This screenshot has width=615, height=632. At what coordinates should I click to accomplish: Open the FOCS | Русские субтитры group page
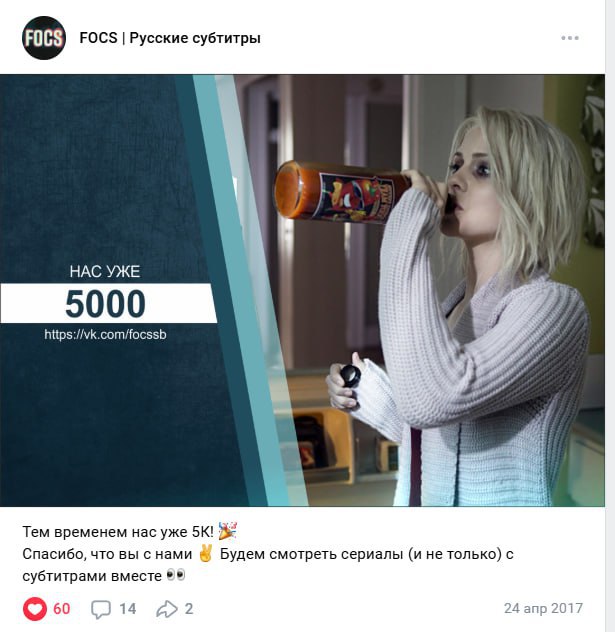(x=170, y=38)
